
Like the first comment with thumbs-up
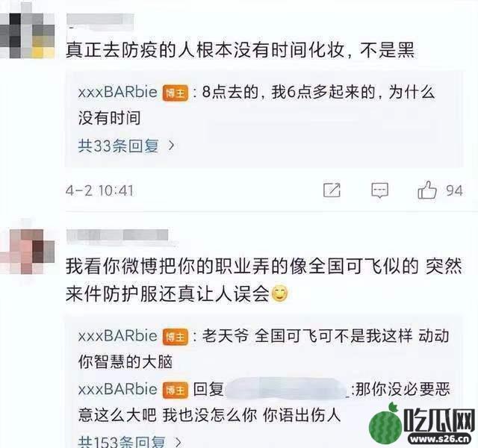[427, 190]
